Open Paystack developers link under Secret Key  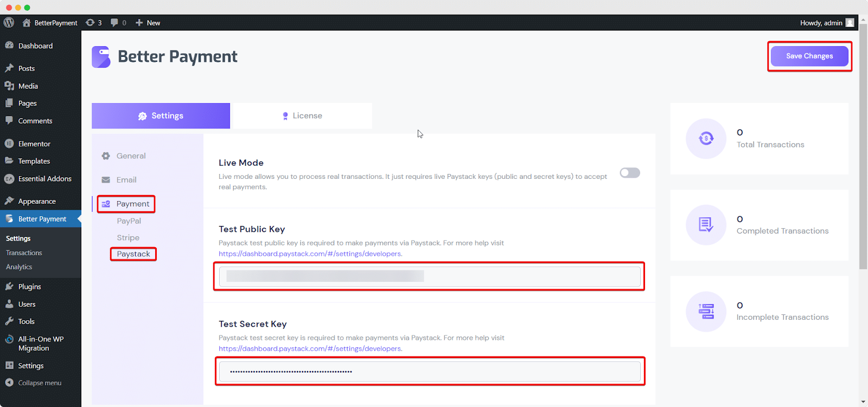310,348
